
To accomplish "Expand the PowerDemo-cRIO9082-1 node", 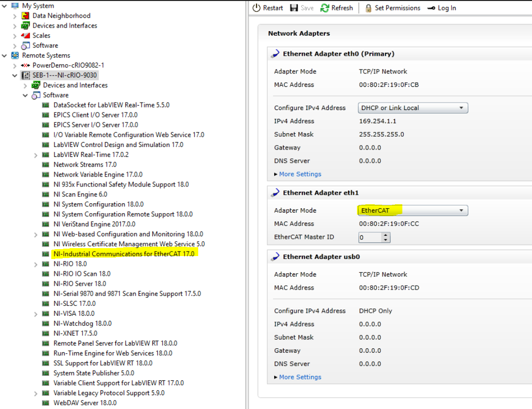I will click(15, 65).
